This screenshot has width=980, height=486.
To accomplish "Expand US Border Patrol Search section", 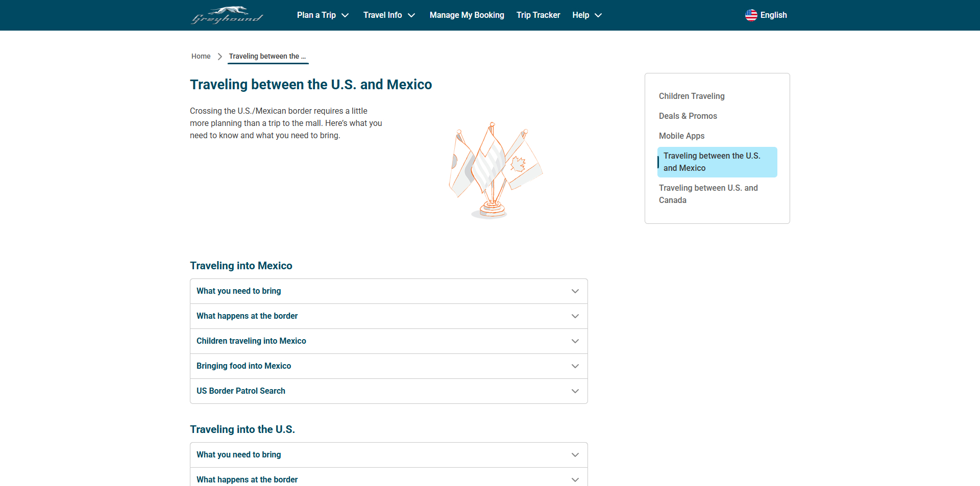I will point(388,391).
